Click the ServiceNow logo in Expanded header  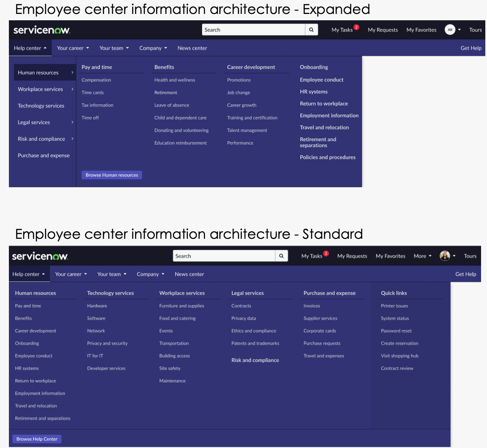tap(41, 30)
